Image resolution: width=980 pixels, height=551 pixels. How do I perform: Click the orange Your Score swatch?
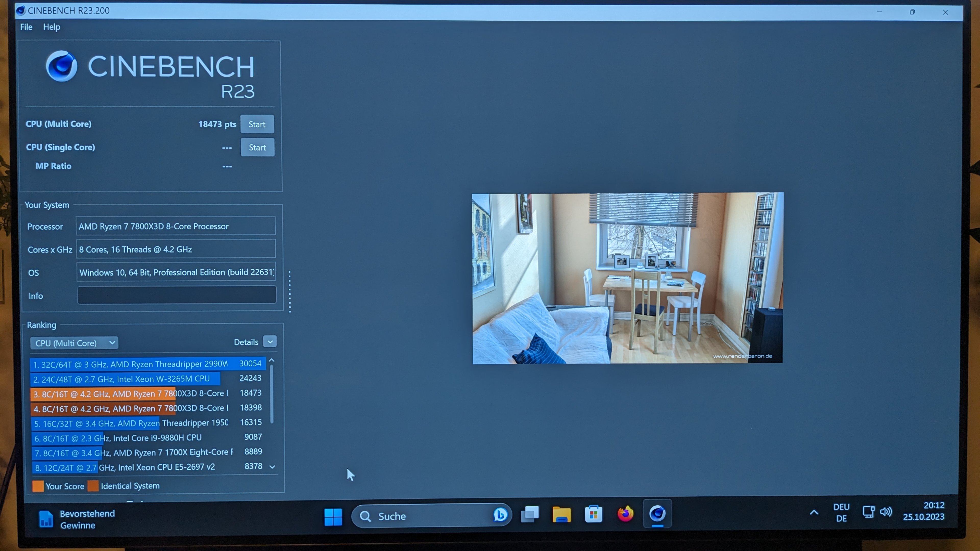pyautogui.click(x=38, y=486)
